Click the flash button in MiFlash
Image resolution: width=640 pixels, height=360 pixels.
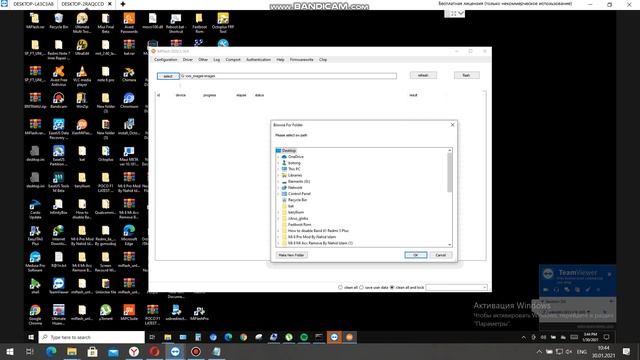[x=466, y=75]
